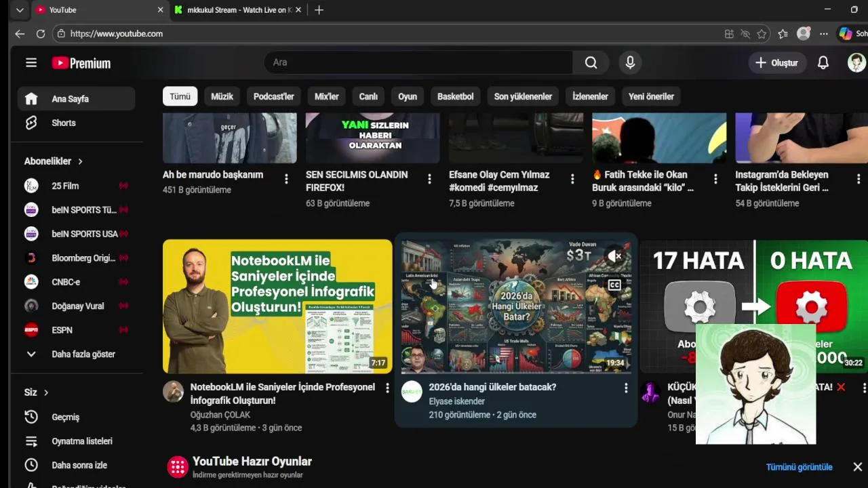This screenshot has height=488, width=868.
Task: Select the Tümü filter chip
Action: point(180,96)
